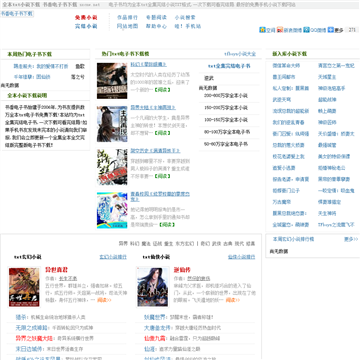
Task: Filter by the 现代 genre link
Action: [x=239, y=244]
